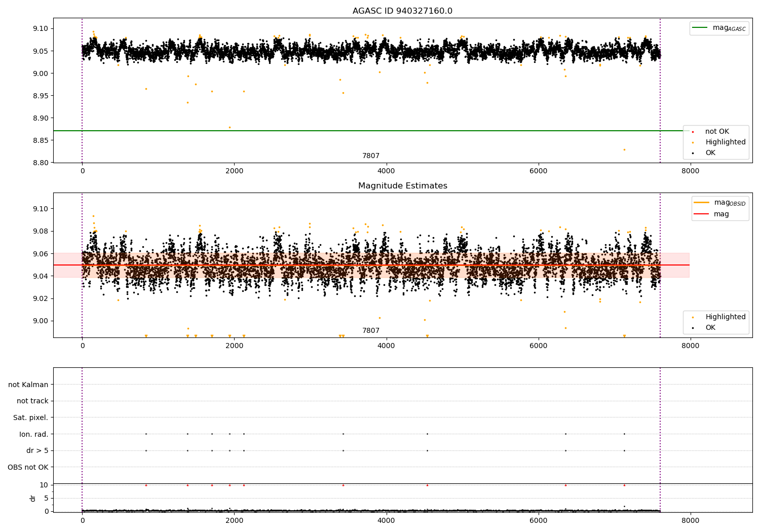
Task: Click the 'OBS not OK' row label
Action: coord(28,467)
